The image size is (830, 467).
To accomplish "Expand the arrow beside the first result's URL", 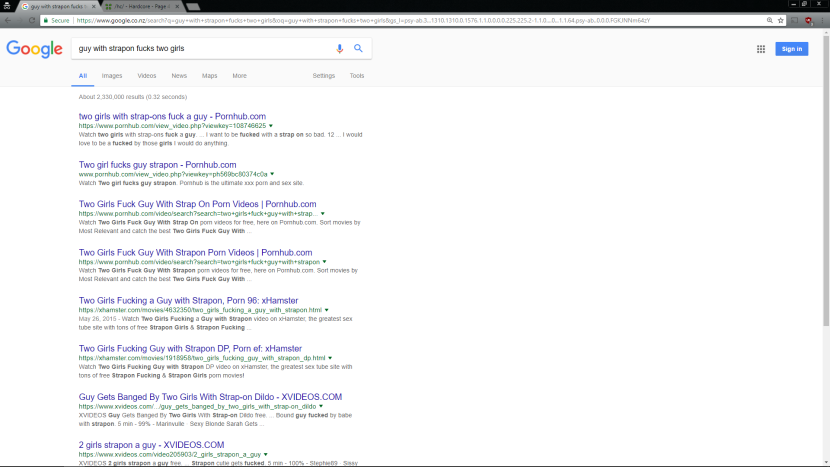I will [270, 126].
